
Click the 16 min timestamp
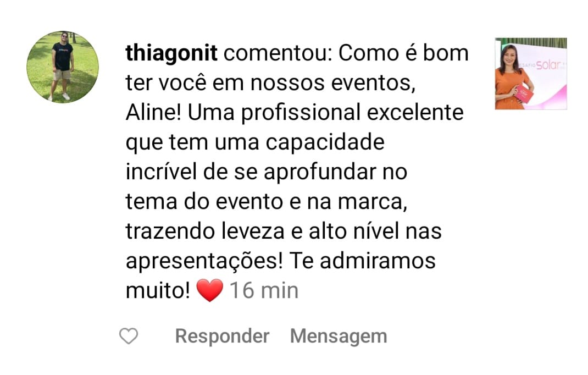click(264, 290)
